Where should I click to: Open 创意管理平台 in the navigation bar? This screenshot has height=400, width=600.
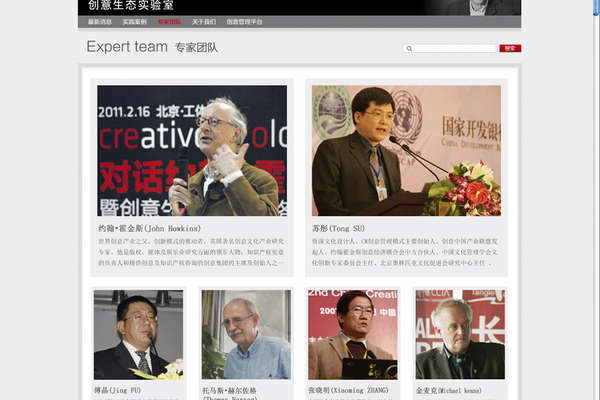click(245, 22)
